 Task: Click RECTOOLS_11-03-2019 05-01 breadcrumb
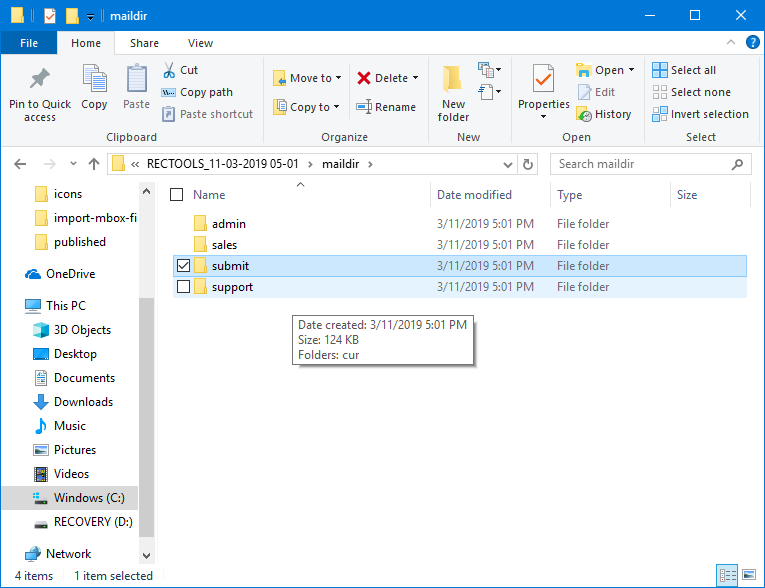(222, 164)
